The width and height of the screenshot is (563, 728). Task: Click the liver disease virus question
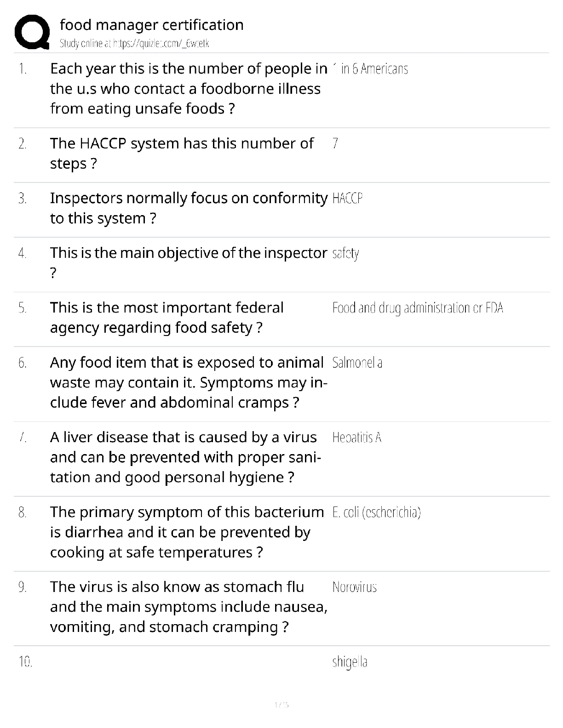coord(184,457)
